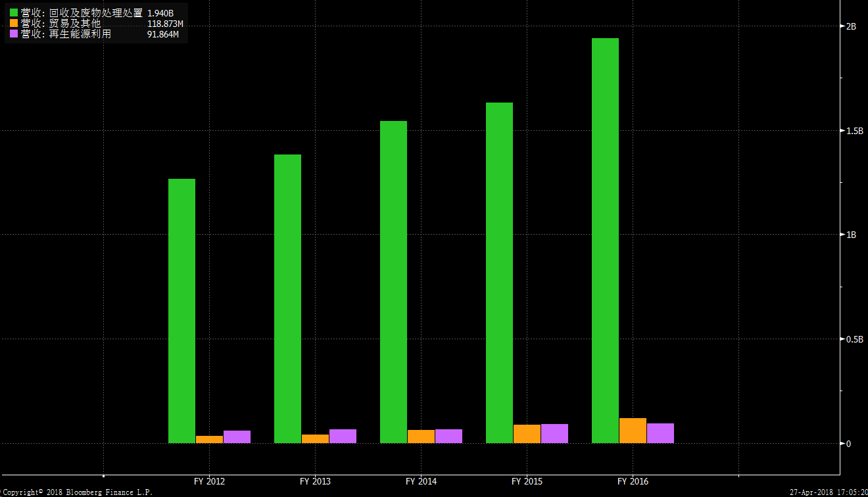
Task: Select the 营收: 再生能源利用 legend label
Action: [66, 34]
